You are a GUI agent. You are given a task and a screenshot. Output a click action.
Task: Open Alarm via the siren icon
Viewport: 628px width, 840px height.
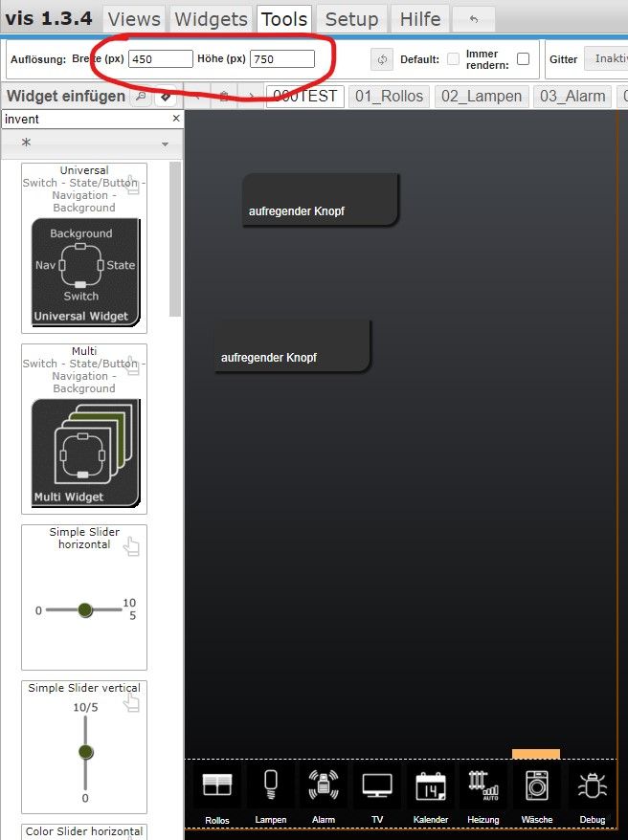pos(324,785)
